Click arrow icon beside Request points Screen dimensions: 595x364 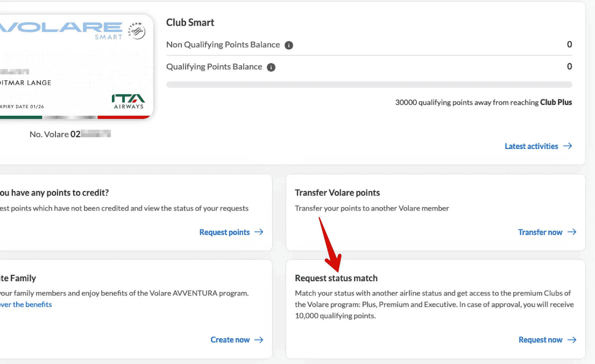[x=259, y=232]
